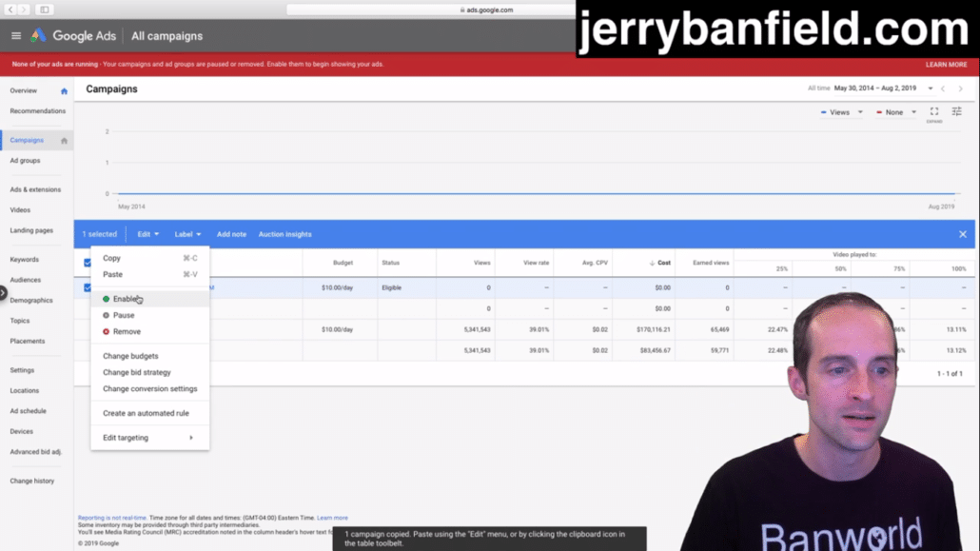The image size is (980, 551).
Task: Go forward with browser forward arrow
Action: pos(24,10)
